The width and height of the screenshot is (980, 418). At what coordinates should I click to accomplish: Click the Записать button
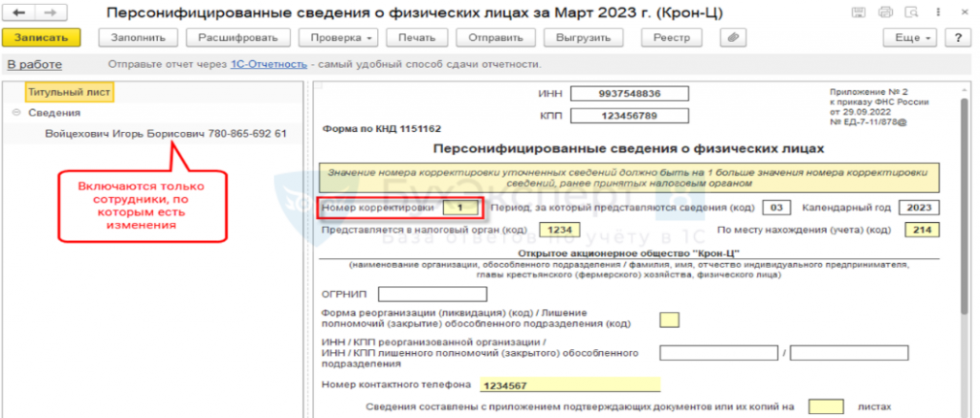coord(41,37)
